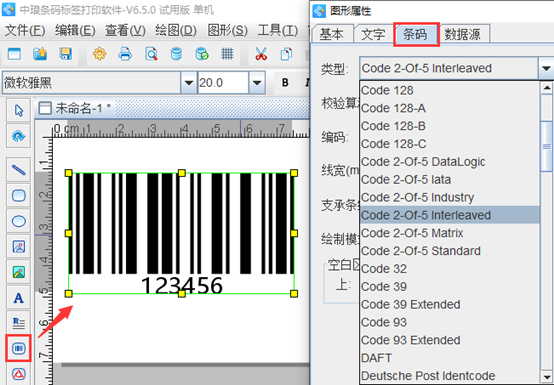Click the type list scrollbar thumb
The width and height of the screenshot is (554, 385).
coord(547,146)
